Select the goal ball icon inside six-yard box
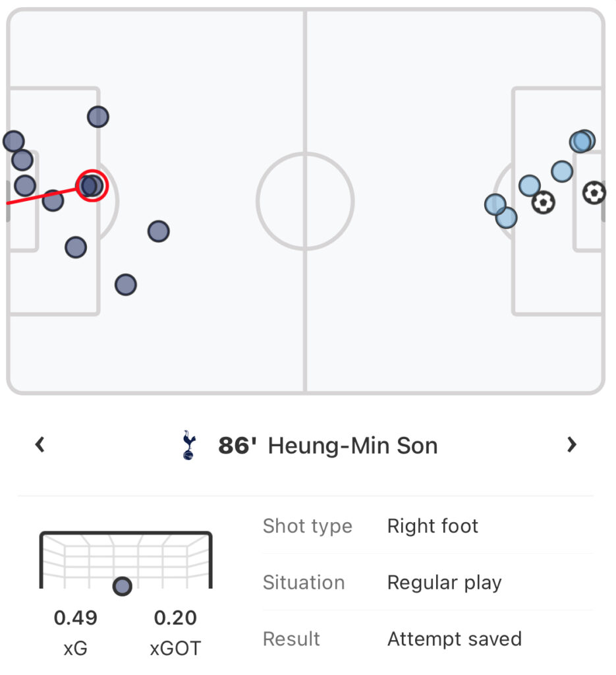 coord(594,193)
